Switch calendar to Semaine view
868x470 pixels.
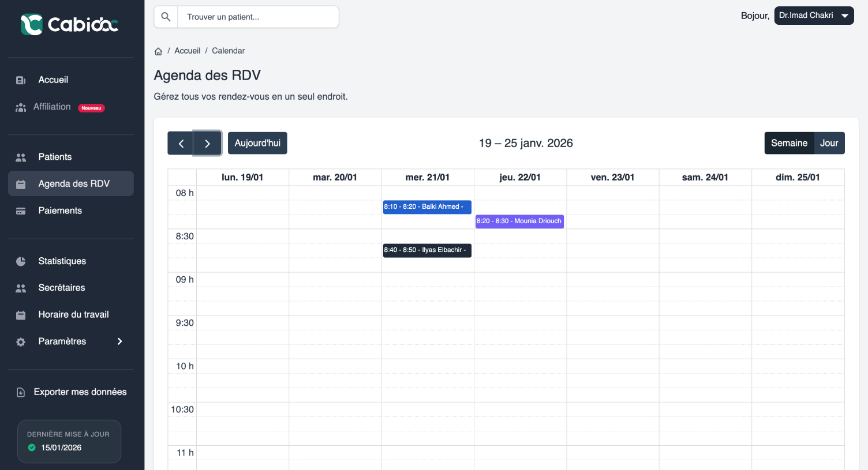click(788, 143)
